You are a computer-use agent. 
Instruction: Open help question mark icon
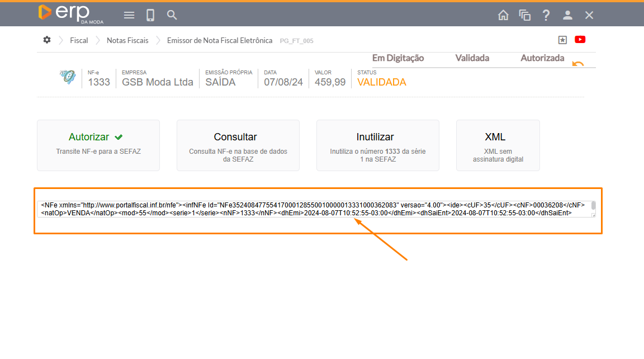[x=546, y=15]
